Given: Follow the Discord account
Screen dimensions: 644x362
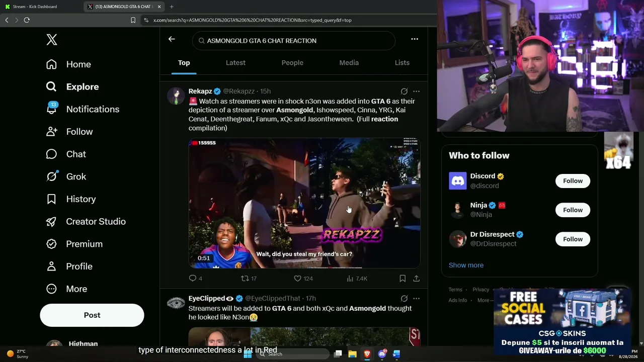Looking at the screenshot, I should (x=573, y=181).
